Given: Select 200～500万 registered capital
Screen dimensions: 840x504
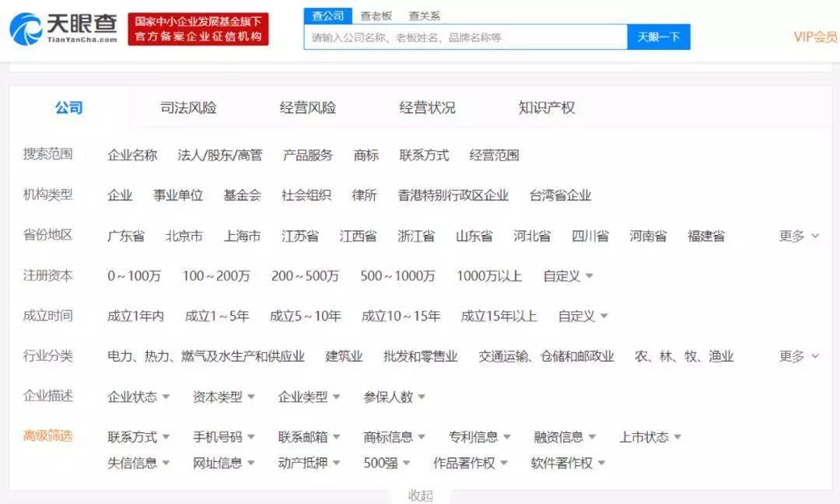Looking at the screenshot, I should pyautogui.click(x=305, y=276).
